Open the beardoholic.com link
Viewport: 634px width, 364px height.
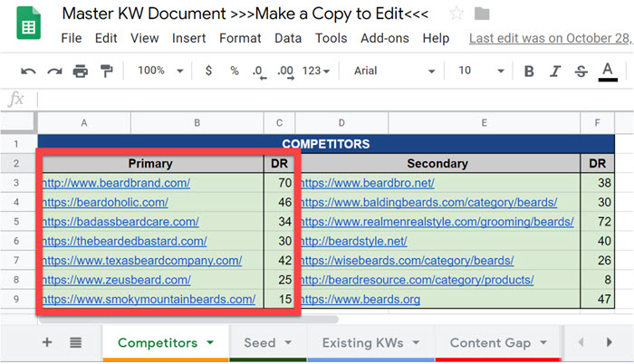(x=105, y=202)
